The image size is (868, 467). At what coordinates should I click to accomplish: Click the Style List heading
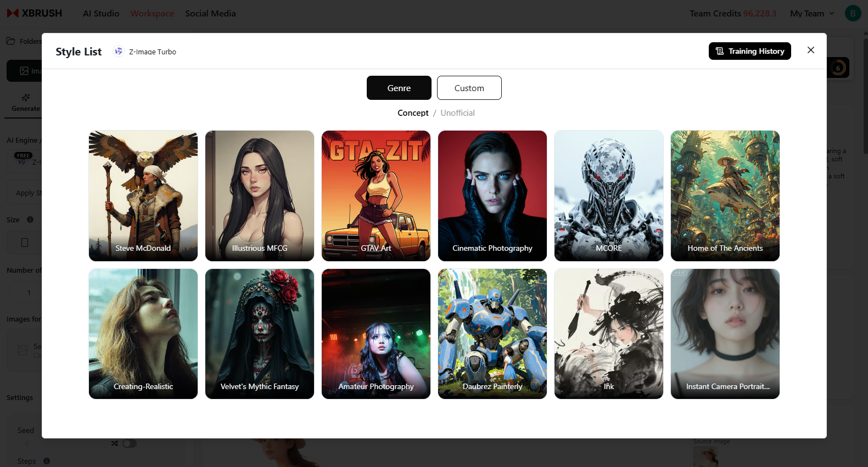[79, 52]
